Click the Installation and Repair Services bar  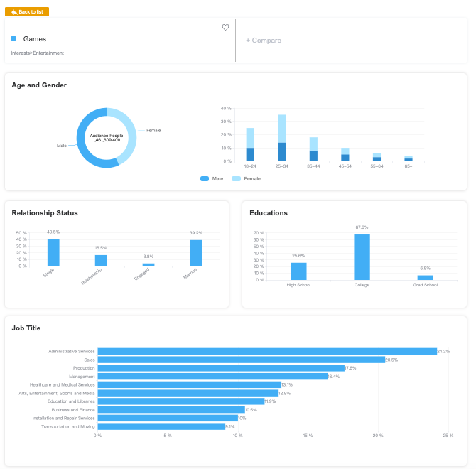(x=168, y=418)
